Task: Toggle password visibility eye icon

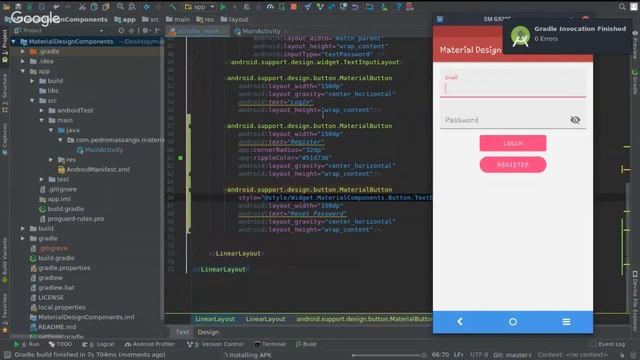Action: click(575, 120)
